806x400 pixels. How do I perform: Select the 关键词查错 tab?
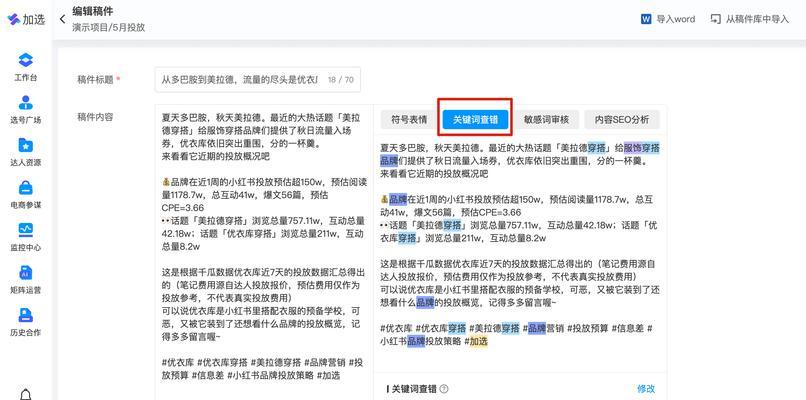tap(475, 120)
